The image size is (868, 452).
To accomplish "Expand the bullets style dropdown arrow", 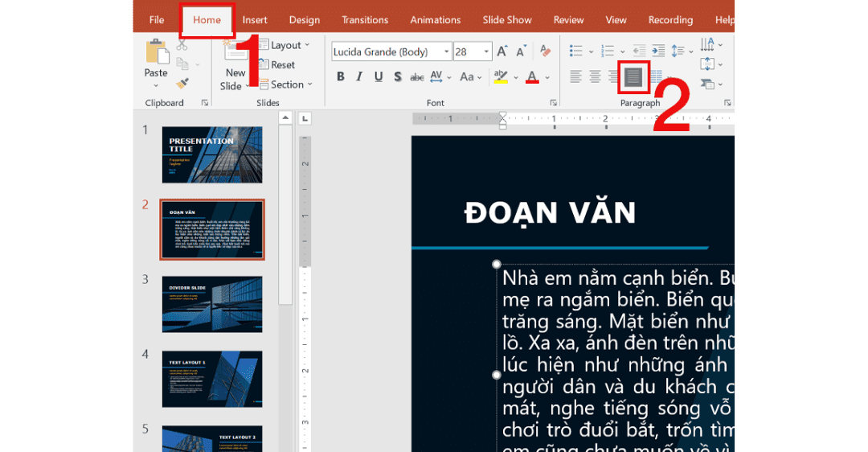I will coord(591,52).
